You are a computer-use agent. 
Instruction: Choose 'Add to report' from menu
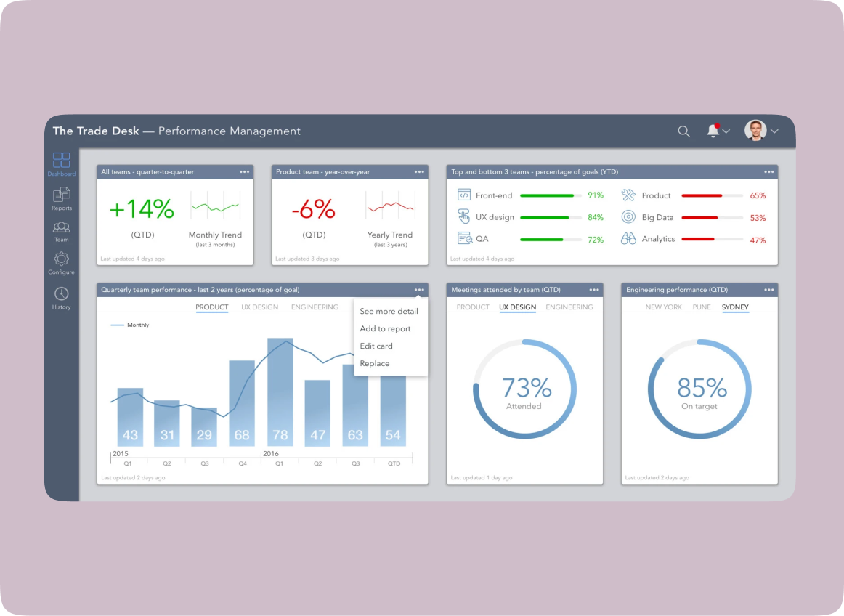click(x=385, y=328)
